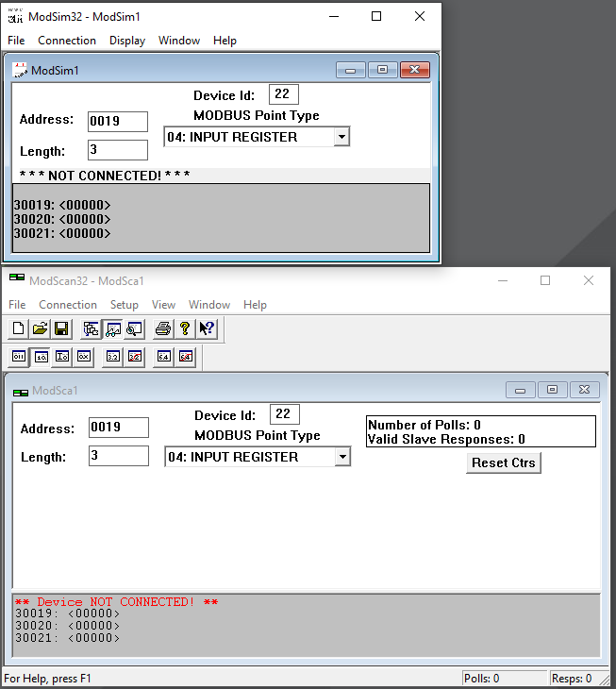
Task: Open Connection menu in ModSim32
Action: (x=67, y=41)
